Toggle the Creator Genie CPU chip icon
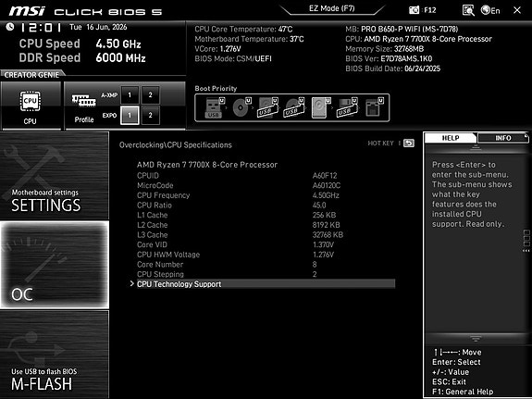The width and height of the screenshot is (532, 399). click(31, 101)
